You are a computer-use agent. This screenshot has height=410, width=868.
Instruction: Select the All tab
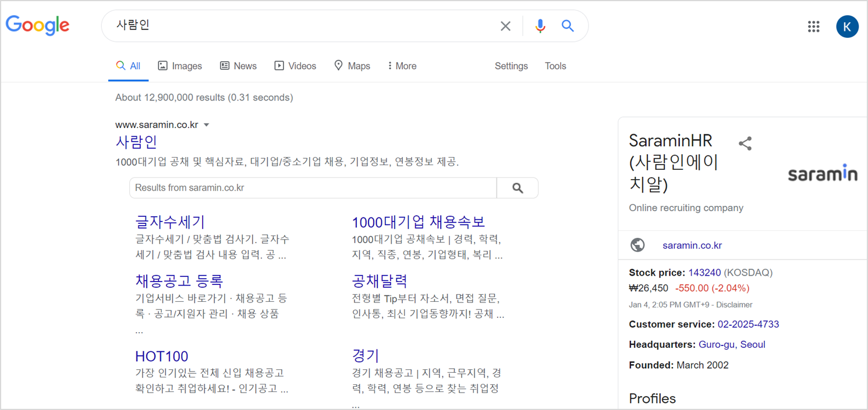point(128,66)
